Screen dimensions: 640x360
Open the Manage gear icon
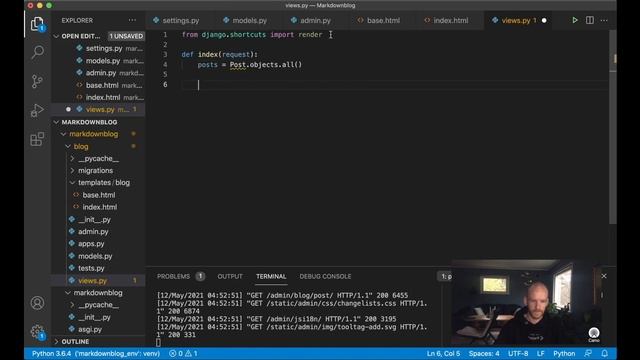coord(37,331)
